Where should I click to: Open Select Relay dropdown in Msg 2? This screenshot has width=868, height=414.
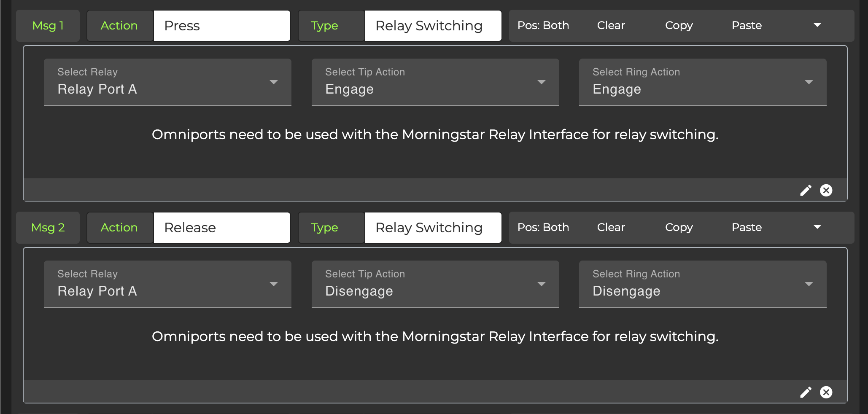point(167,284)
